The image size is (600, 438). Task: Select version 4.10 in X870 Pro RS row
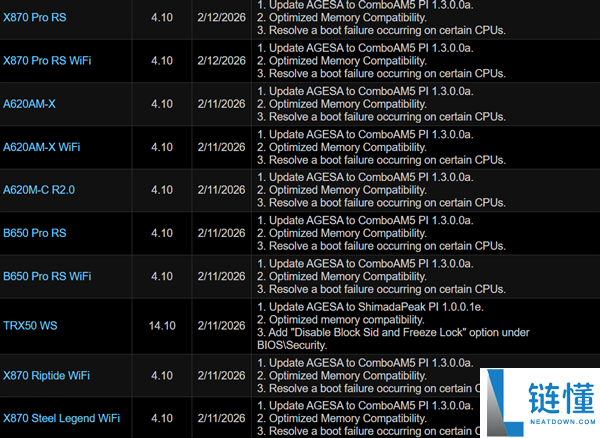click(162, 18)
